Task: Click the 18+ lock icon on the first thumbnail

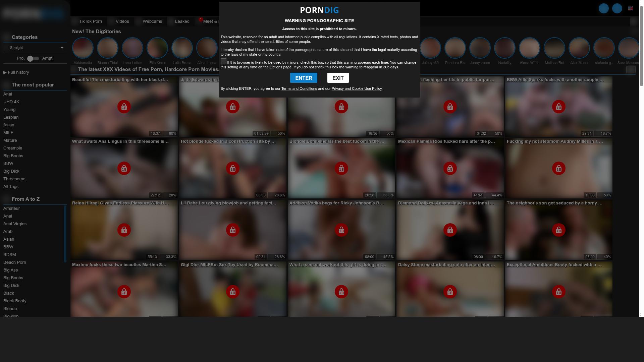Action: [124, 107]
